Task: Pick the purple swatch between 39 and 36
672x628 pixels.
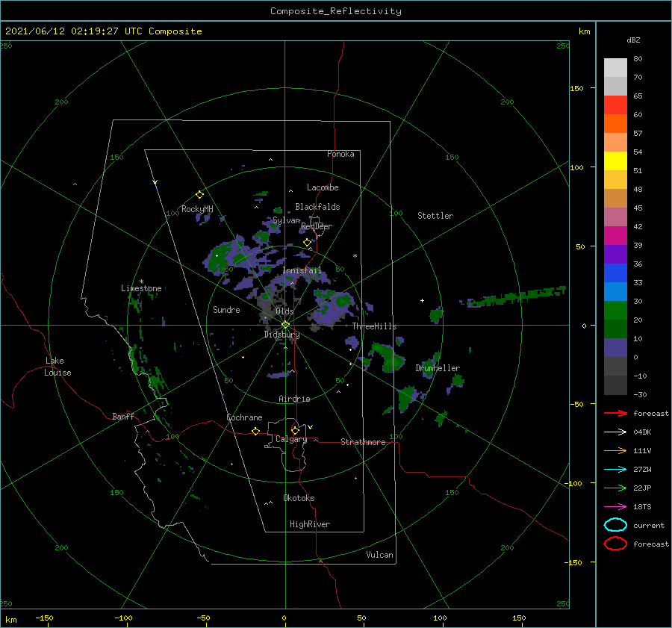Action: (x=615, y=254)
